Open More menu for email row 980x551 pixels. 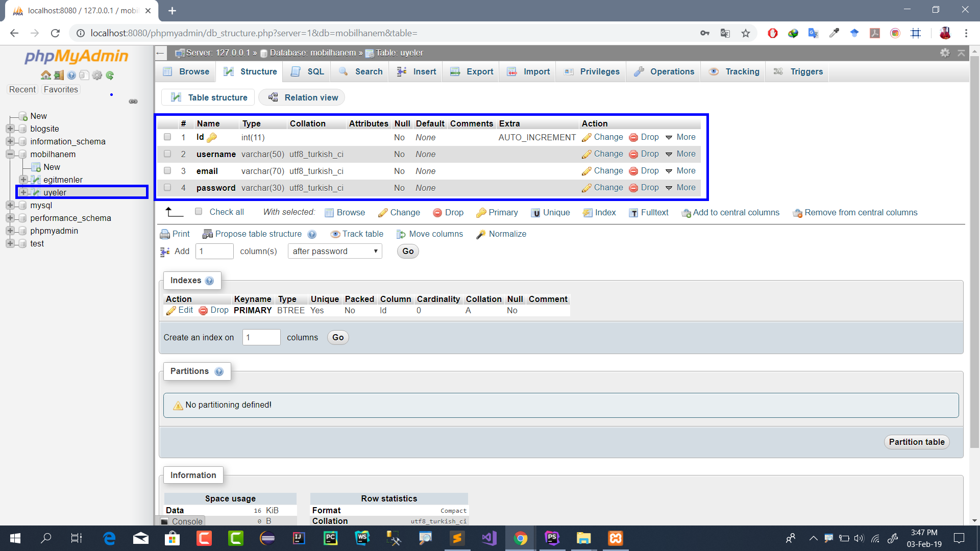tap(680, 171)
